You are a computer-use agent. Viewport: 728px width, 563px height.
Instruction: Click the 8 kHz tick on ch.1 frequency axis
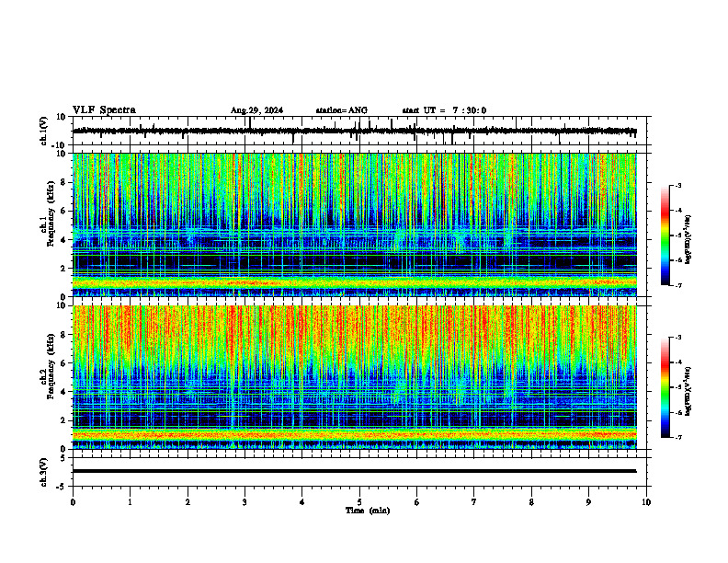point(63,182)
